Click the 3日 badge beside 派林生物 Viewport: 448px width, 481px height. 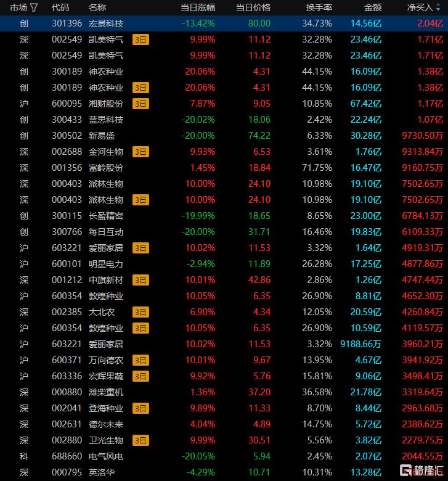click(141, 200)
